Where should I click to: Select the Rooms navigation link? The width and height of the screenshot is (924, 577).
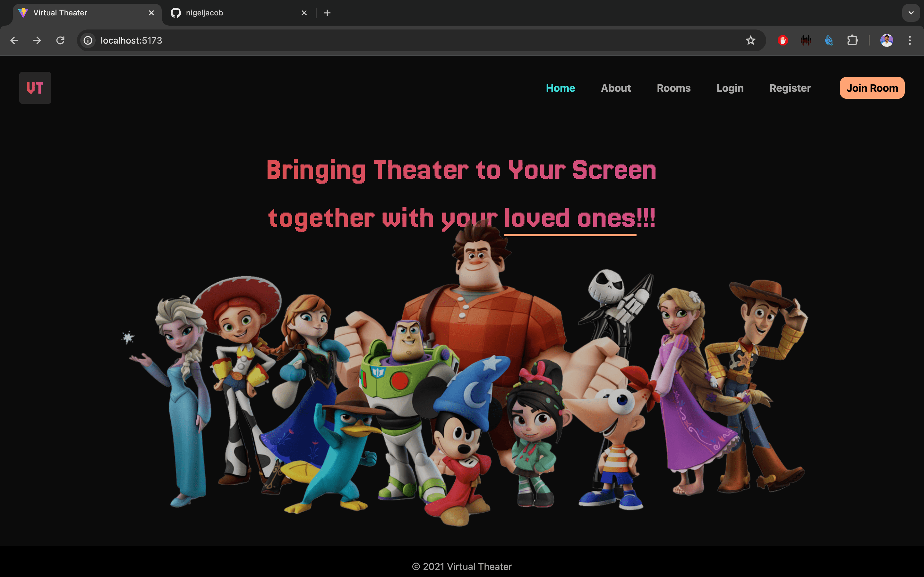click(x=673, y=88)
